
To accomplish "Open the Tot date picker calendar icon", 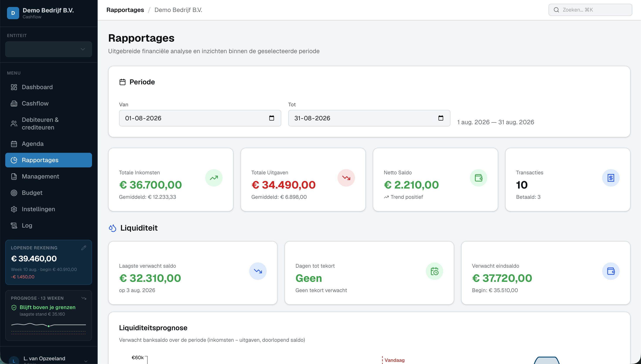I will tap(441, 118).
